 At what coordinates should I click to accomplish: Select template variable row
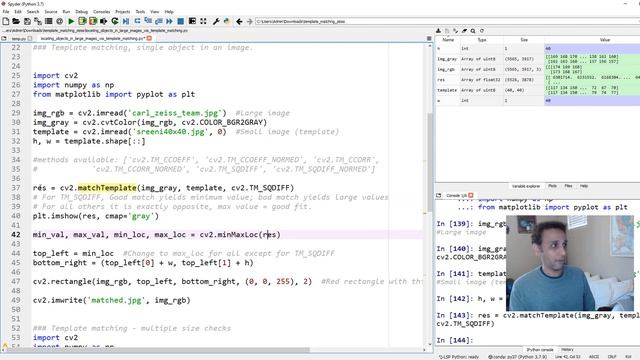538,90
